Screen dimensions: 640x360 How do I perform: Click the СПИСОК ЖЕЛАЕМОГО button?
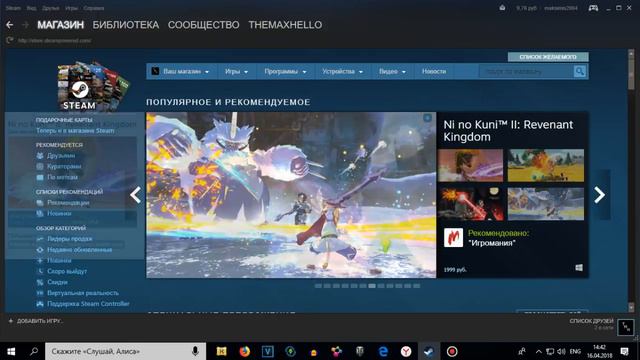click(x=548, y=57)
